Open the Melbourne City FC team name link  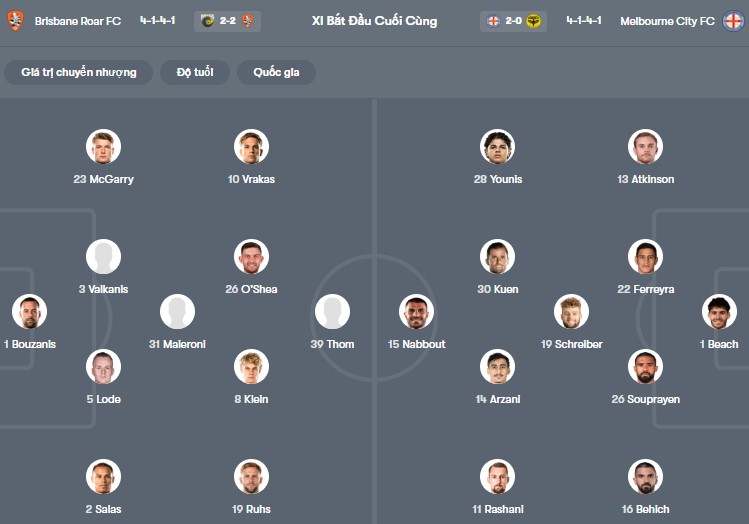[667, 21]
